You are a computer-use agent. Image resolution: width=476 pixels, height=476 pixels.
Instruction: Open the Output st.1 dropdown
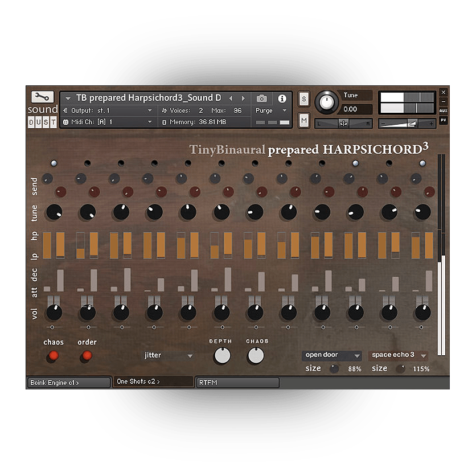click(x=150, y=110)
